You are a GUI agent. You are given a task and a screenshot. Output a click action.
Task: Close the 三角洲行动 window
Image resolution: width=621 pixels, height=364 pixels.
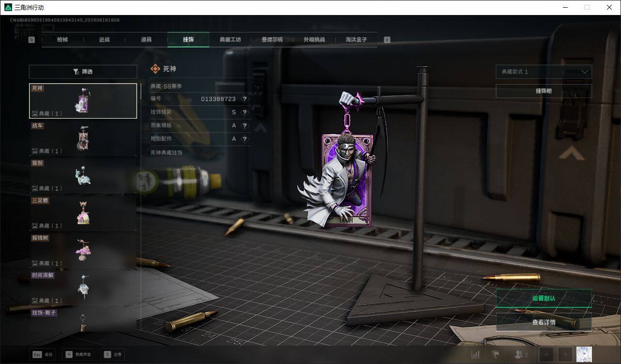point(609,7)
